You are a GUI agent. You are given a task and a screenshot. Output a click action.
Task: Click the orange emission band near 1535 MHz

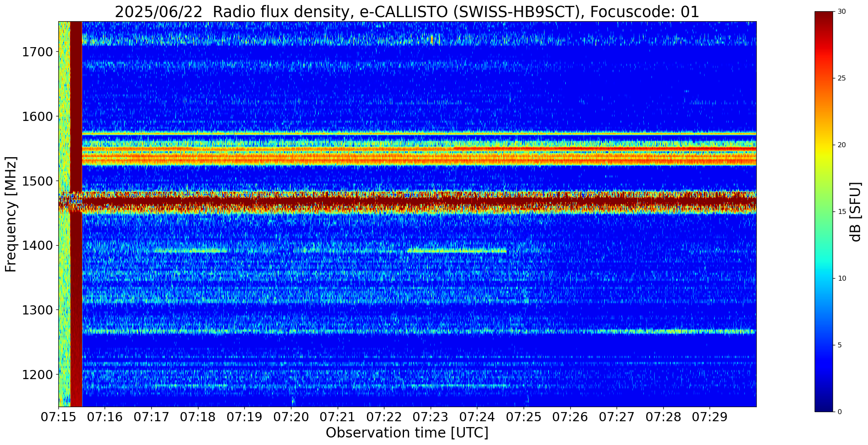(419, 159)
